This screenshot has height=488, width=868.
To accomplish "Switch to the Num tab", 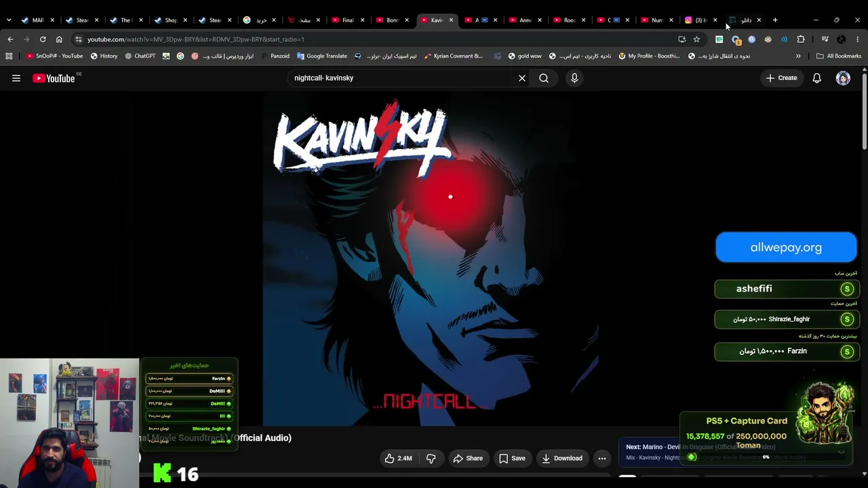I will pos(657,20).
